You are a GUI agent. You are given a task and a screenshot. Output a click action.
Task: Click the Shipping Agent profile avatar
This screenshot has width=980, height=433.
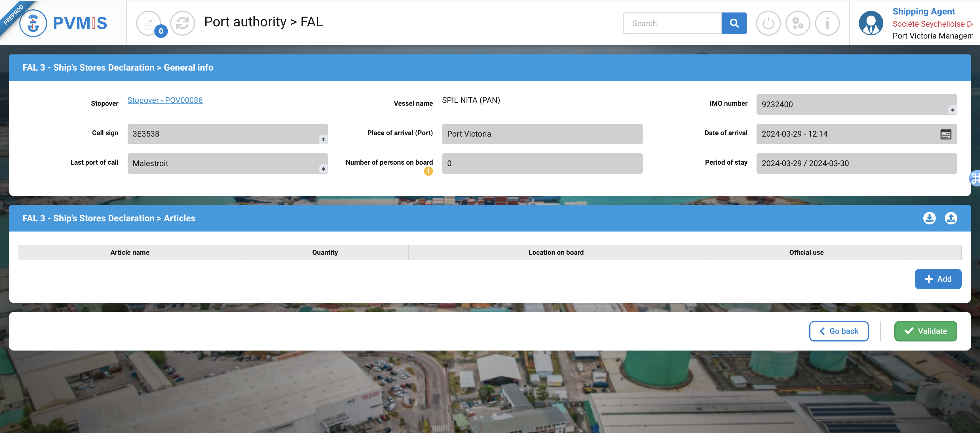click(x=871, y=23)
